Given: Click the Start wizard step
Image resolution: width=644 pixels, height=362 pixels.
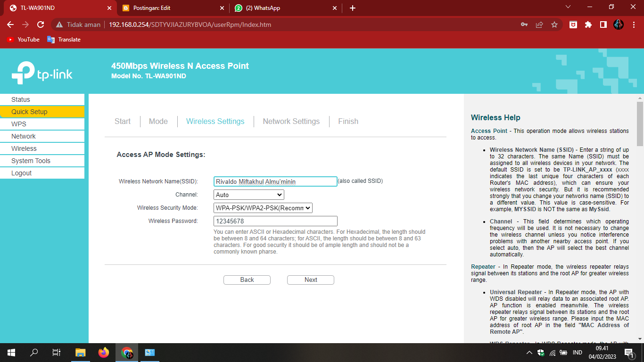Looking at the screenshot, I should click(123, 122).
